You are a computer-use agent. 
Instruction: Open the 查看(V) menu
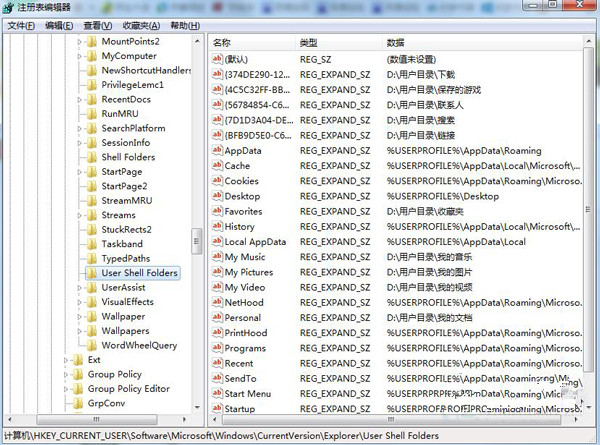coord(98,26)
